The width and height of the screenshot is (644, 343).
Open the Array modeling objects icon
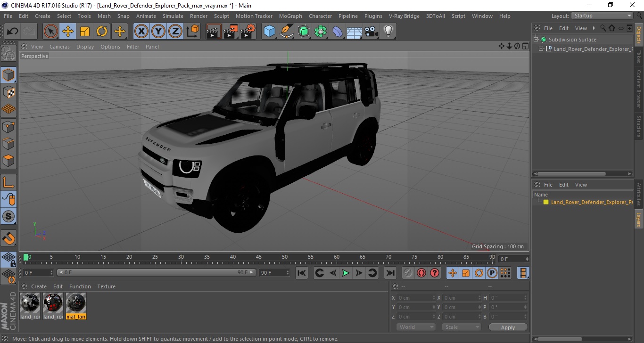coord(321,32)
